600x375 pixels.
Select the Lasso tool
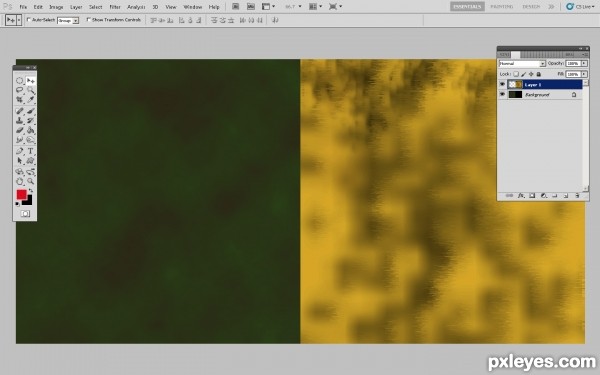tap(20, 90)
